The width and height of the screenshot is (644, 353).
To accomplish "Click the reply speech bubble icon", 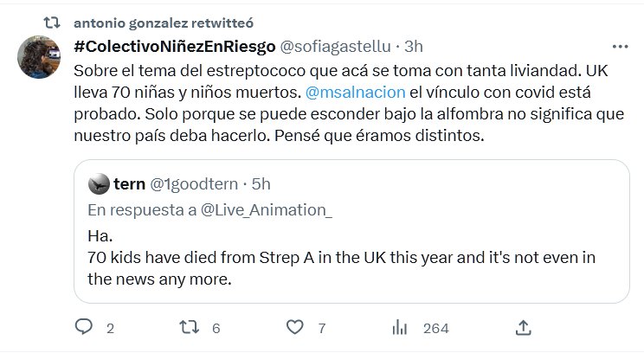I will [84, 328].
